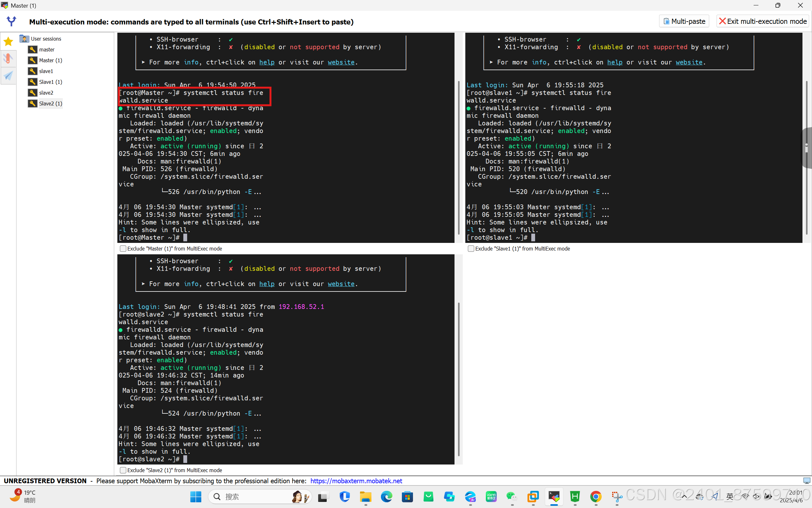
Task: Exclude Slave1 (1) from MultiExec mode
Action: click(x=471, y=249)
